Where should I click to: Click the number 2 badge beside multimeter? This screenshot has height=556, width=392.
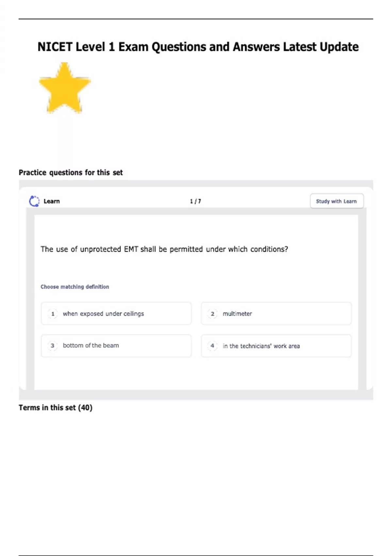click(x=213, y=313)
